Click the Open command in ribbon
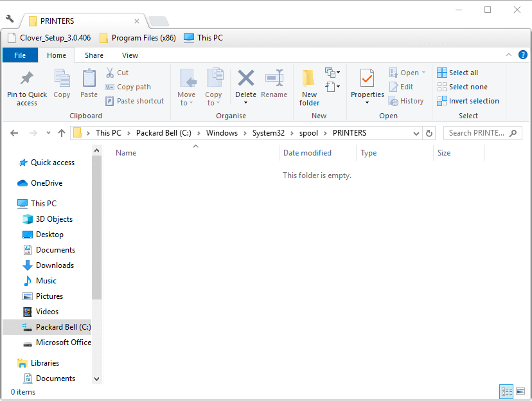Image resolution: width=532 pixels, height=401 pixels. 404,73
